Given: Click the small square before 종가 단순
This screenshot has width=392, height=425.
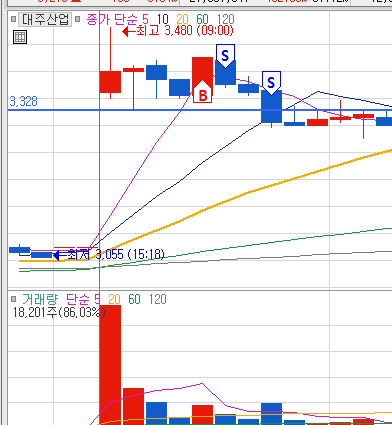Looking at the screenshot, I should (77, 19).
